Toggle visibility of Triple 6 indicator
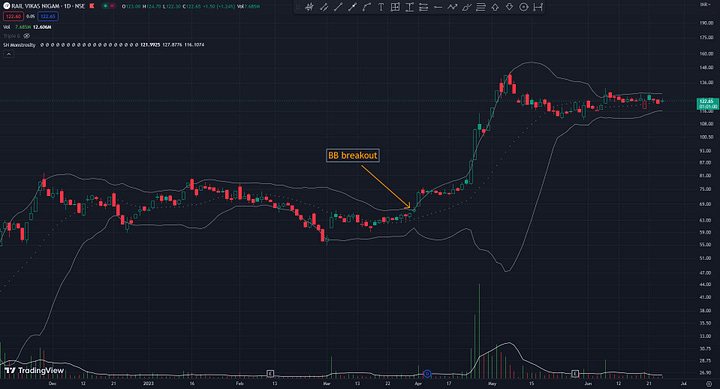This screenshot has height=389, width=720. 27,36
